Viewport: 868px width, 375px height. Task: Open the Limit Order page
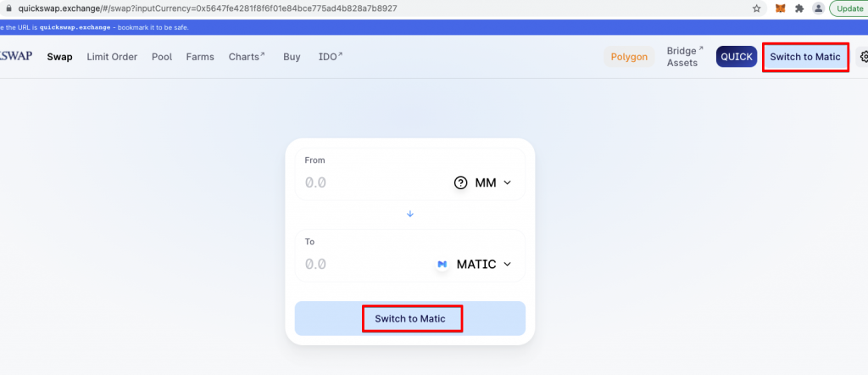click(112, 57)
